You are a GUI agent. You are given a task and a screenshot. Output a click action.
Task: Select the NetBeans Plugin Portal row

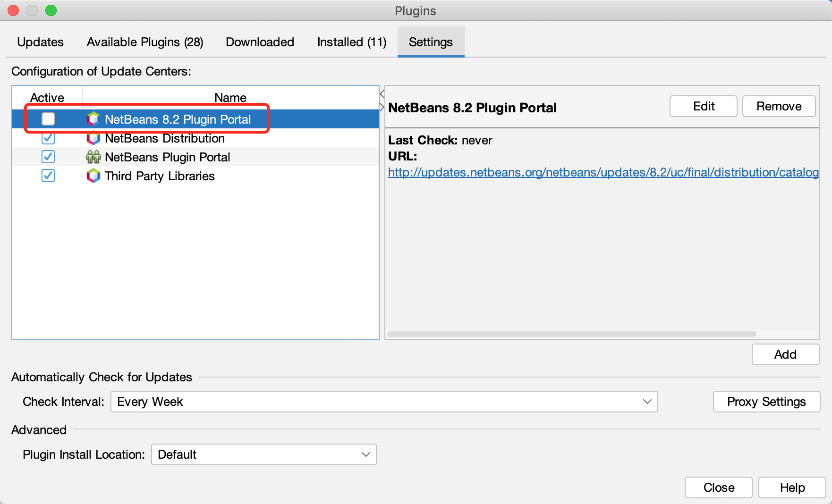(195, 157)
